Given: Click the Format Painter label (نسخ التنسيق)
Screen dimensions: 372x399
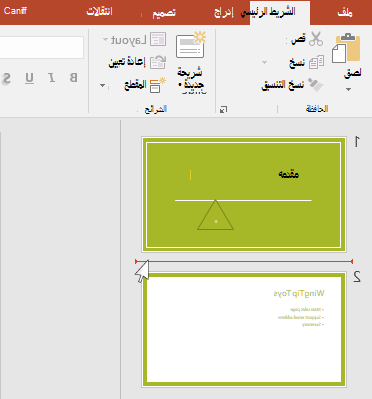Looking at the screenshot, I should point(283,85).
